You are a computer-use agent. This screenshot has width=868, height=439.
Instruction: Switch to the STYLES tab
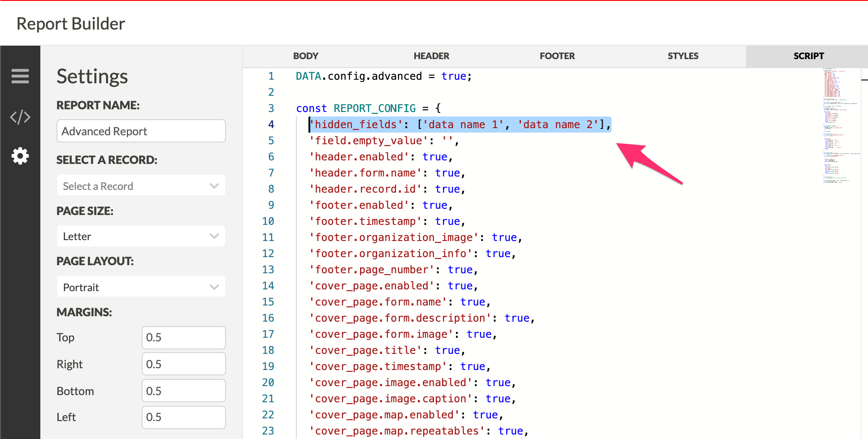(683, 56)
